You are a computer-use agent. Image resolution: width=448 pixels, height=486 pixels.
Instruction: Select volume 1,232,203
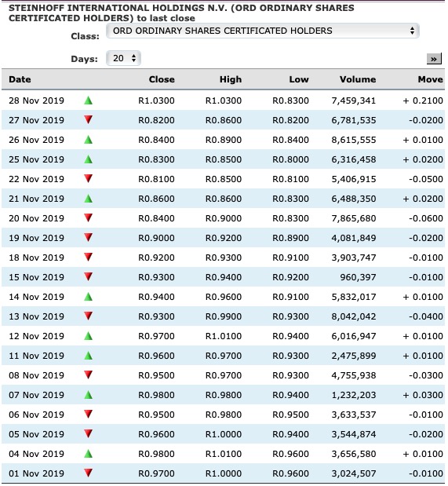(x=354, y=395)
